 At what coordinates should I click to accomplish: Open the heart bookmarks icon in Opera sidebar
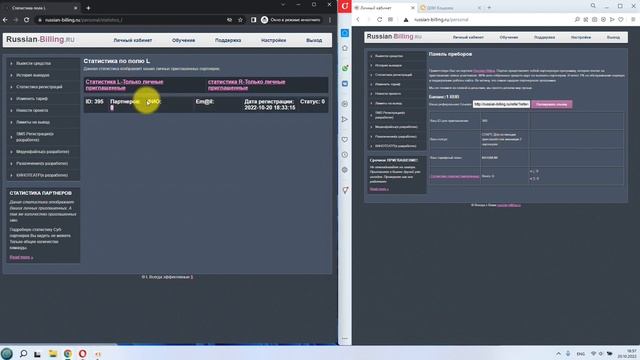pos(345,140)
